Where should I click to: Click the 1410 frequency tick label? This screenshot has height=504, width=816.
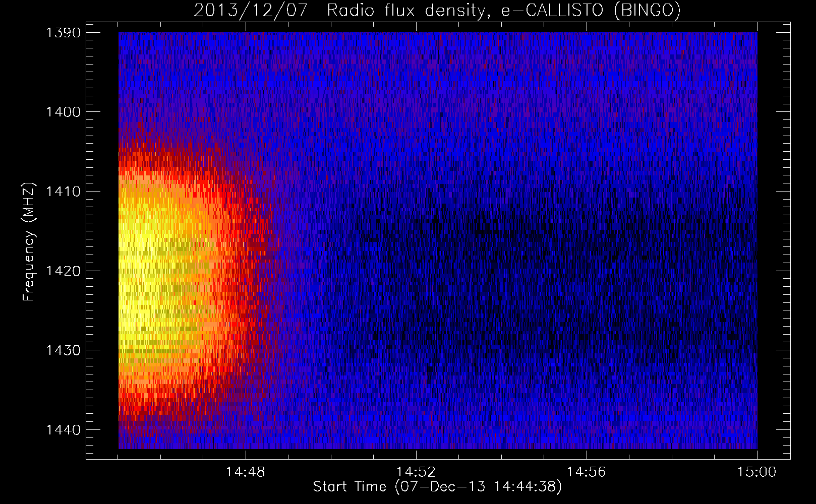click(63, 192)
